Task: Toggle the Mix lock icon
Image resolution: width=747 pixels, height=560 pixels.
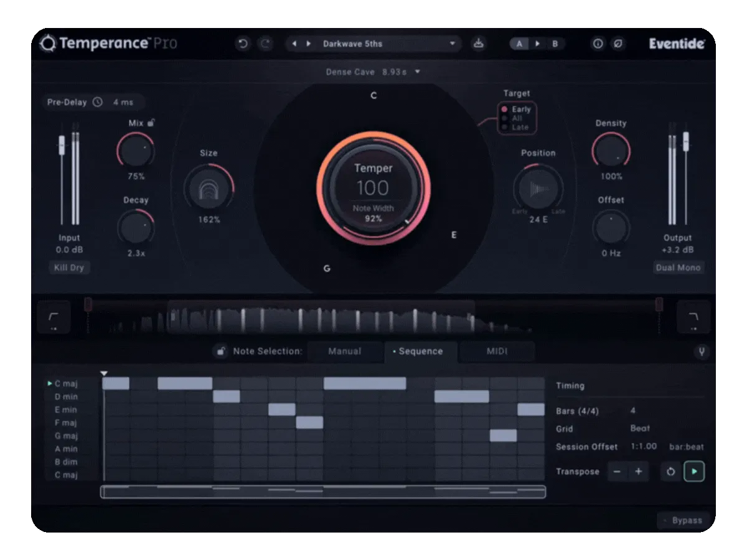Action: coord(151,123)
